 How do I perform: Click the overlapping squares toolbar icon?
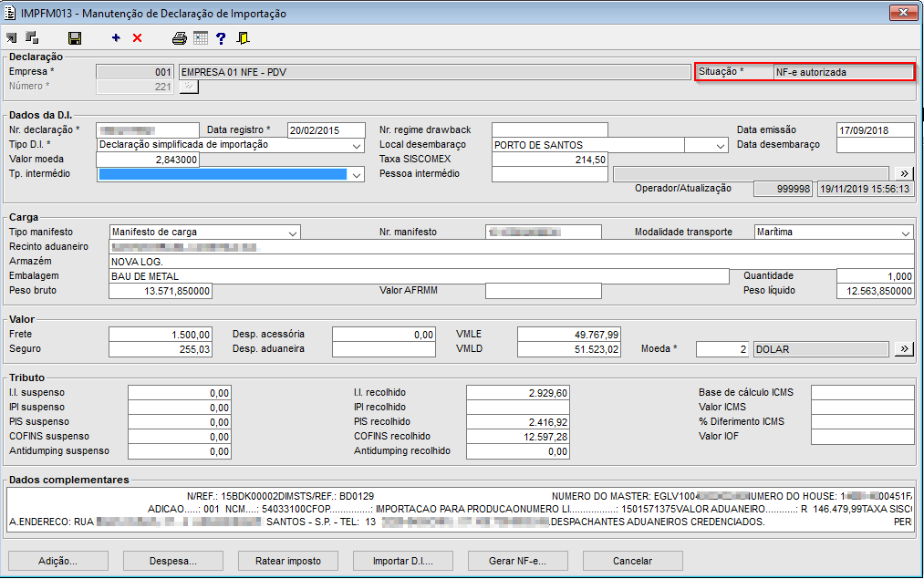(32, 38)
